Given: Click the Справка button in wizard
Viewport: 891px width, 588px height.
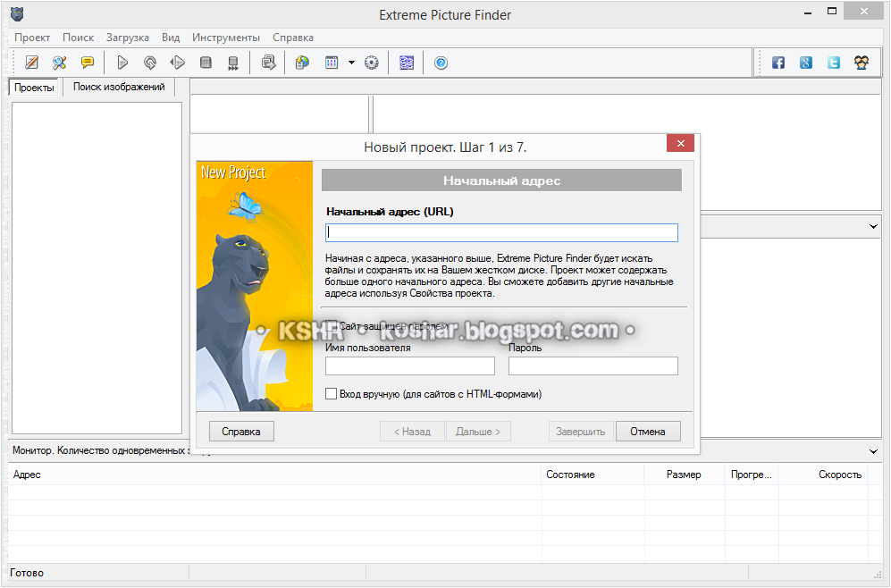Looking at the screenshot, I should (241, 432).
